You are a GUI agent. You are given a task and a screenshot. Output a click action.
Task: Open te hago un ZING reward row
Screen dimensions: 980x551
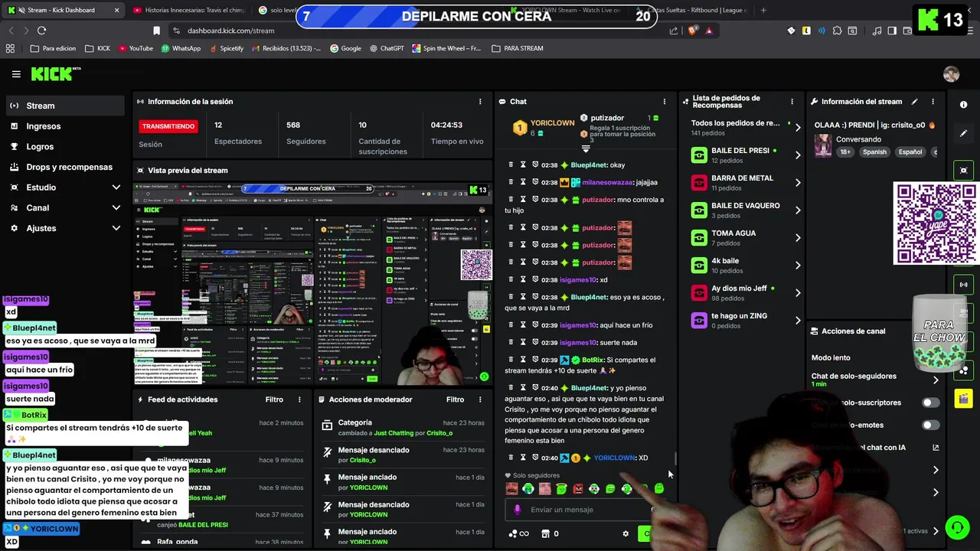click(x=746, y=320)
